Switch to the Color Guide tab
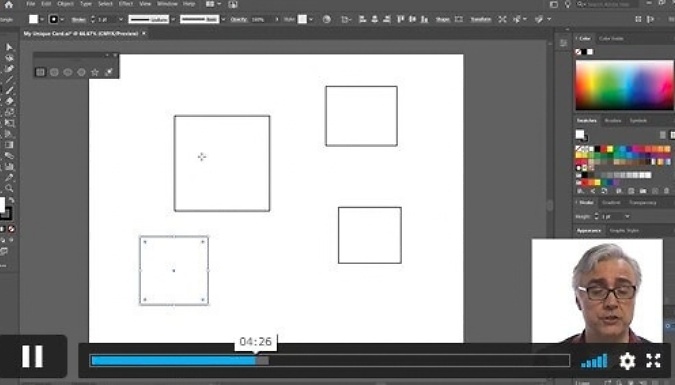Image resolution: width=675 pixels, height=385 pixels. (x=611, y=39)
